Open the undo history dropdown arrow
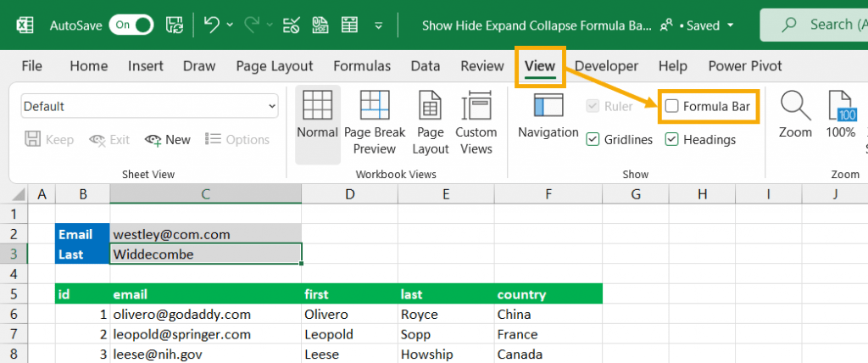868x363 pixels. click(231, 25)
